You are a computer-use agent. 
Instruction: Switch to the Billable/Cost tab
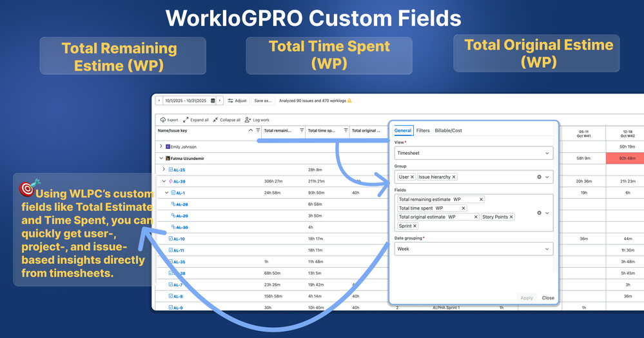pos(449,130)
